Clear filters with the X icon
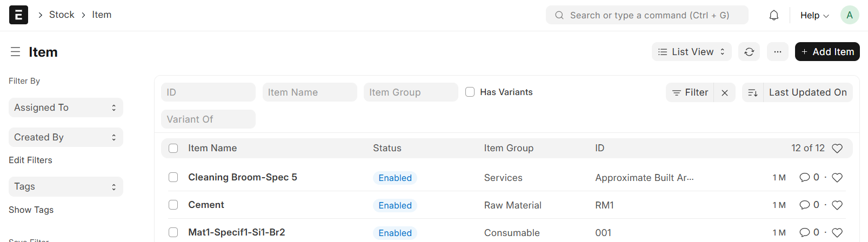This screenshot has height=242, width=868. click(725, 93)
